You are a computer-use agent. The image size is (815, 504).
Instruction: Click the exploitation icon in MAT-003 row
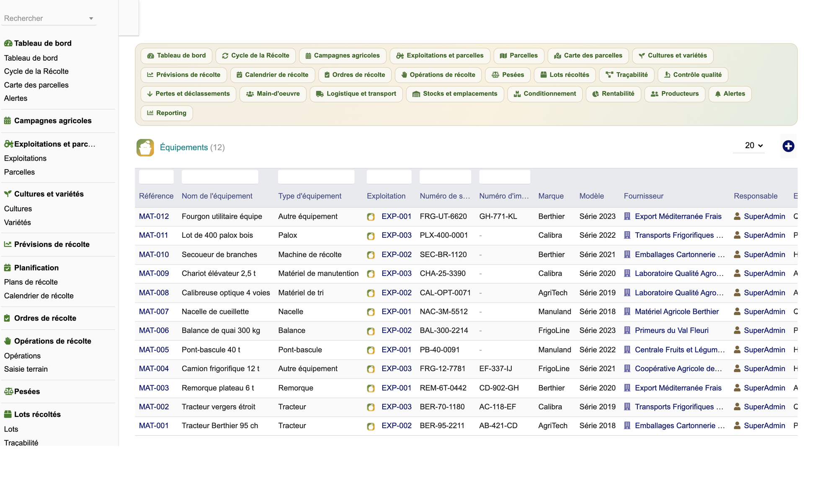pyautogui.click(x=371, y=388)
